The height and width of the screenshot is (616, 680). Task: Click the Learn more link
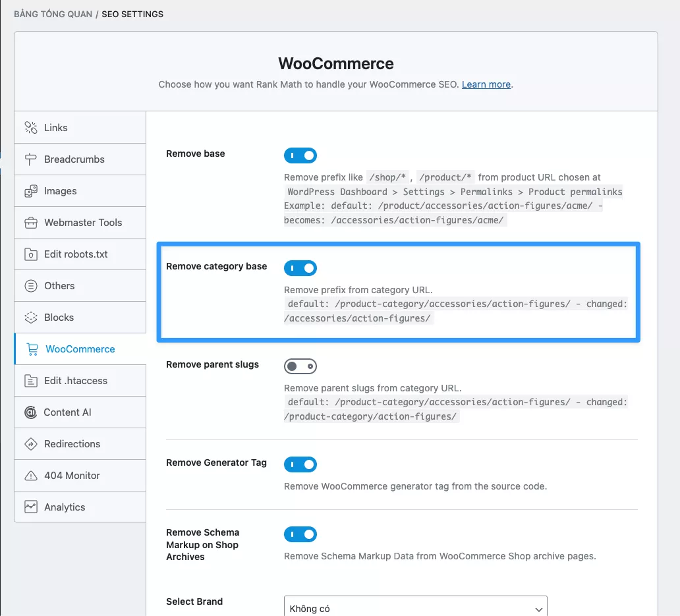coord(486,84)
